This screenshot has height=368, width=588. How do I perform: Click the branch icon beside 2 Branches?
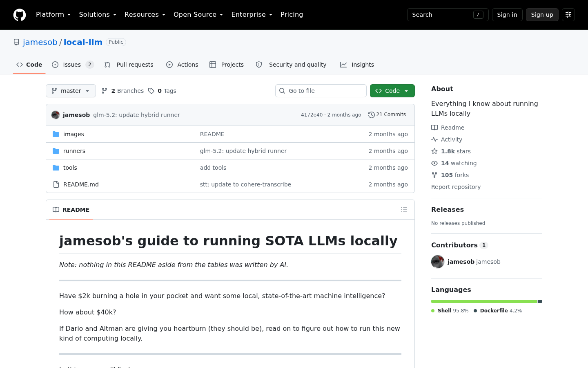click(x=105, y=91)
